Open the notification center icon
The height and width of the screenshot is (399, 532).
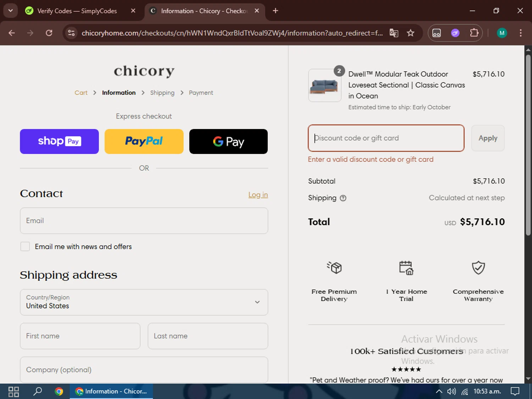tap(515, 392)
